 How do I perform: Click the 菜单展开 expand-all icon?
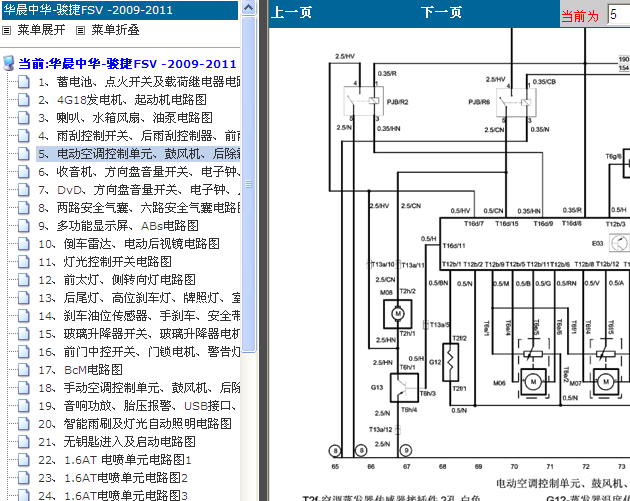point(6,31)
